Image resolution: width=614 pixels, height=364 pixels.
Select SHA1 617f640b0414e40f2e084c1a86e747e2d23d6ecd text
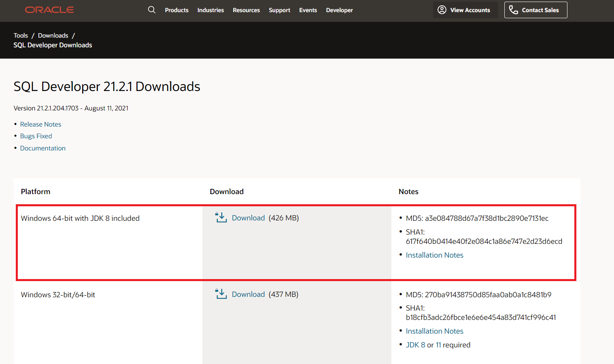pos(484,237)
